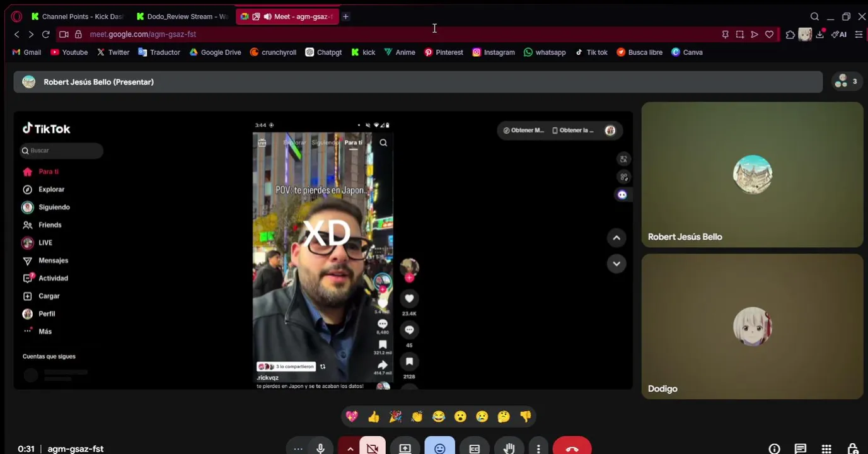
Task: Open host controls lock icon
Action: pyautogui.click(x=852, y=449)
